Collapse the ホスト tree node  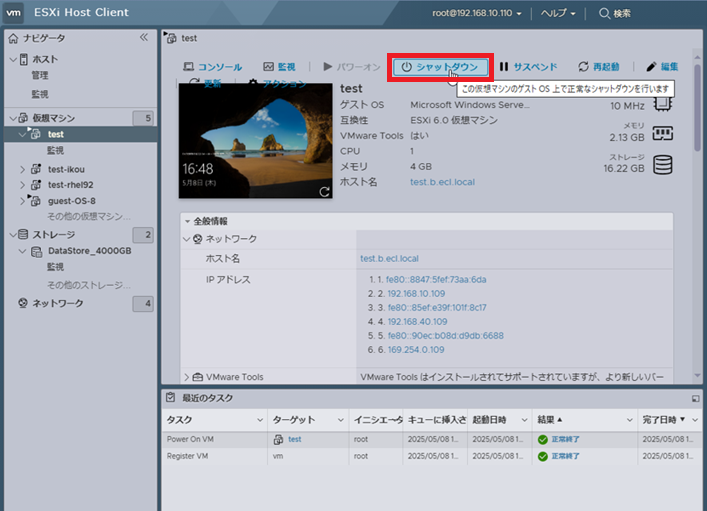click(x=13, y=60)
